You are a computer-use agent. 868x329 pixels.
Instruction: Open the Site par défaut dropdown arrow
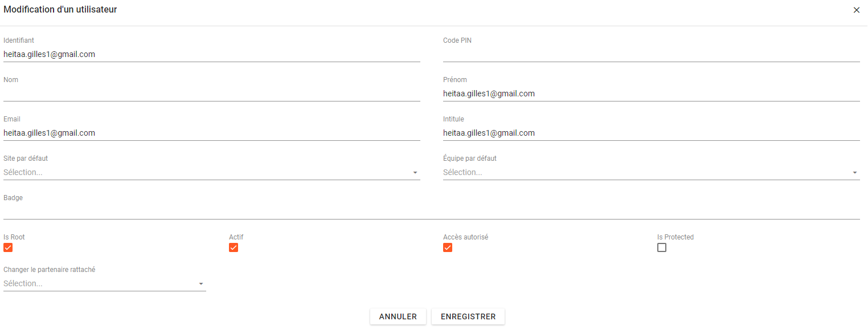[x=415, y=173]
